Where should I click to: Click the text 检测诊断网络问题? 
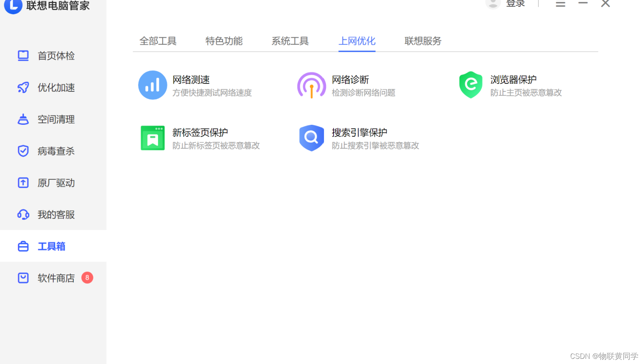(364, 93)
